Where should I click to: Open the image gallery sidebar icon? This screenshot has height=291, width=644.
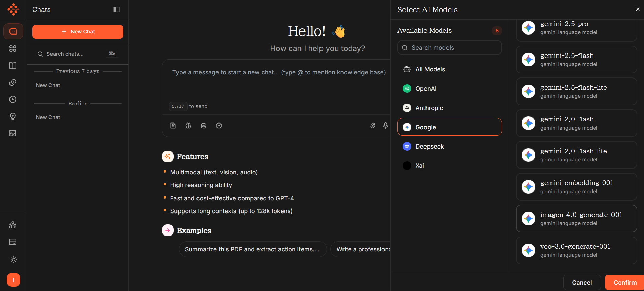tap(13, 133)
